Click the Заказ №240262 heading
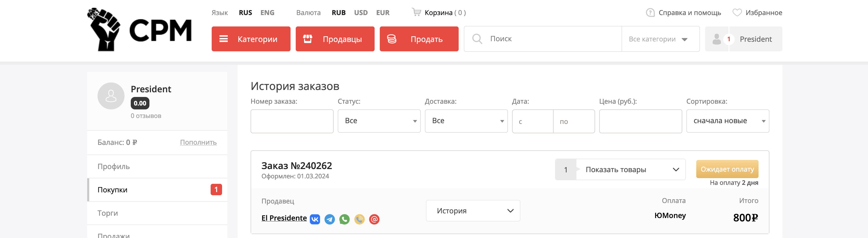The image size is (868, 238). 297,166
